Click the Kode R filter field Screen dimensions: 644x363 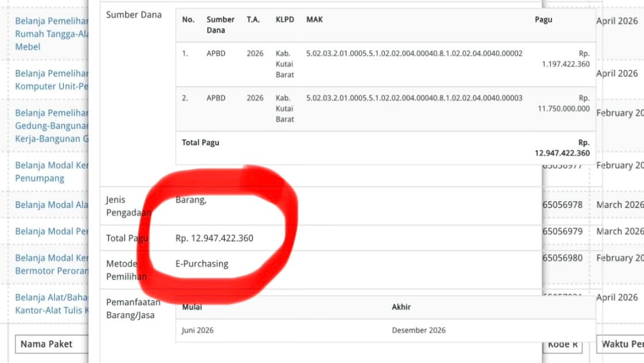coord(562,344)
